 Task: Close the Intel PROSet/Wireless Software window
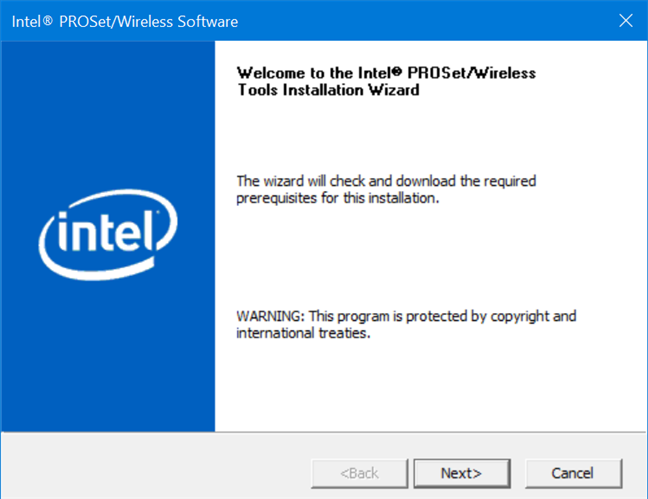626,20
